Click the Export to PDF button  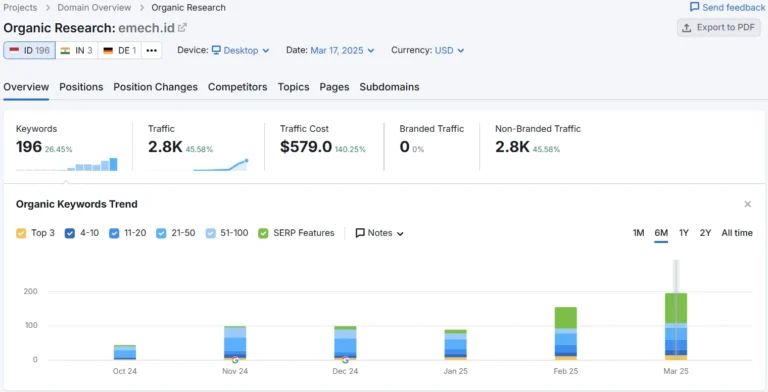719,27
